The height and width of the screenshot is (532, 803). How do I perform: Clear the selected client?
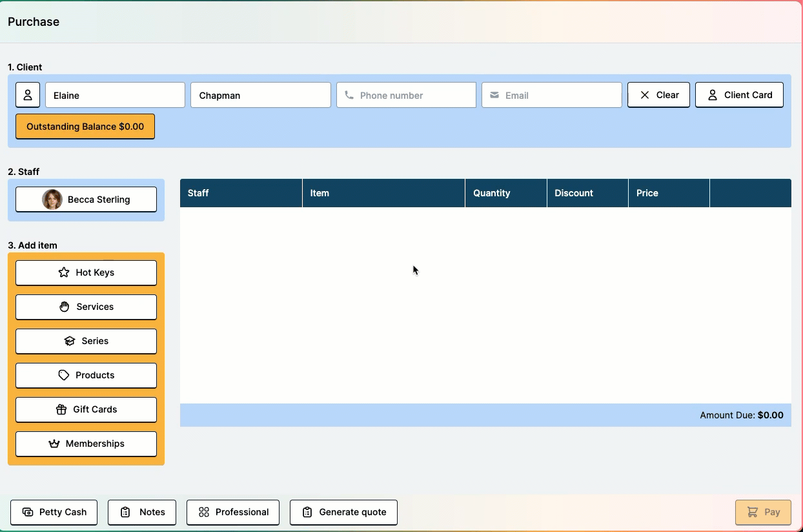point(658,95)
